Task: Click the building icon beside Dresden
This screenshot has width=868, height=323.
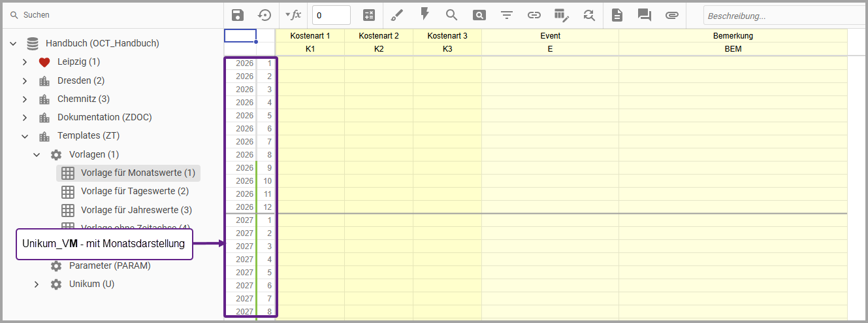Action: 44,81
